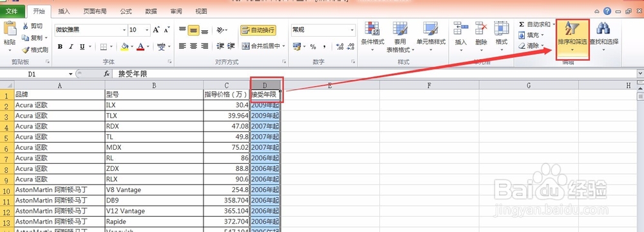Open Sort and Filter (排序和筛选)

pos(572,38)
